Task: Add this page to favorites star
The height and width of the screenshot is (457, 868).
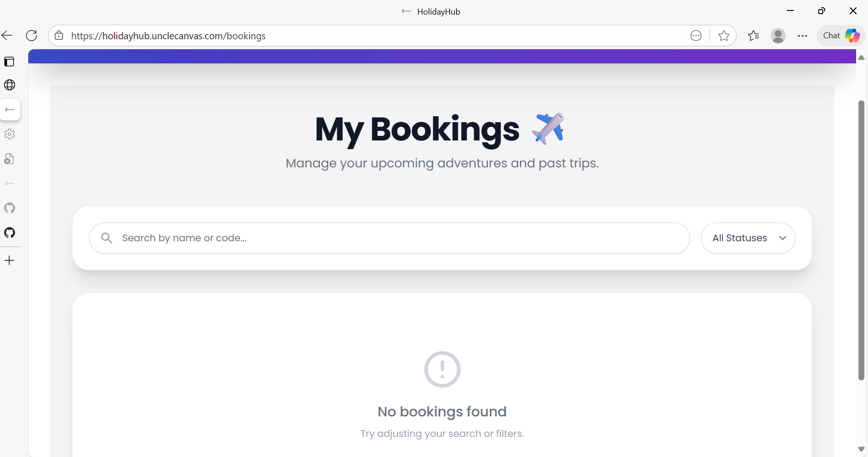Action: 723,36
